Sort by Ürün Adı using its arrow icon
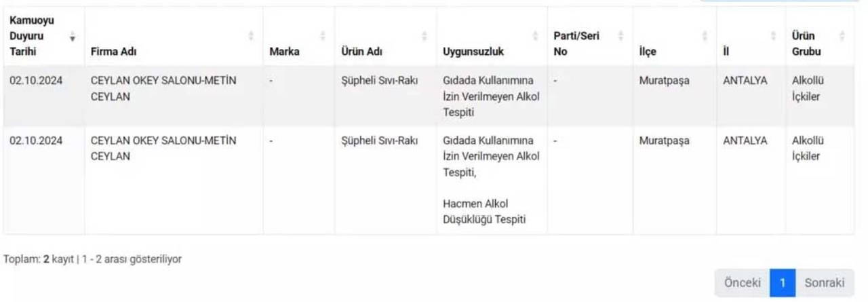 [425, 36]
